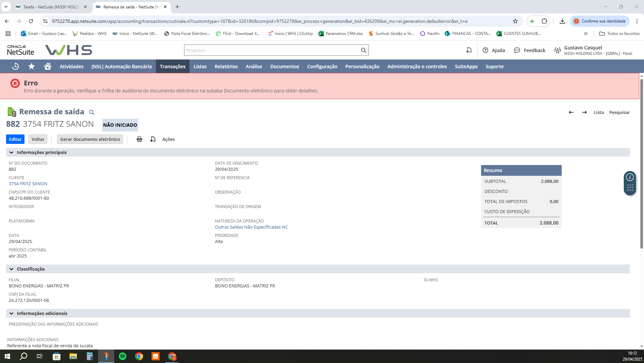Open the Spotify icon in the taskbar
644x363 pixels.
coord(123,356)
